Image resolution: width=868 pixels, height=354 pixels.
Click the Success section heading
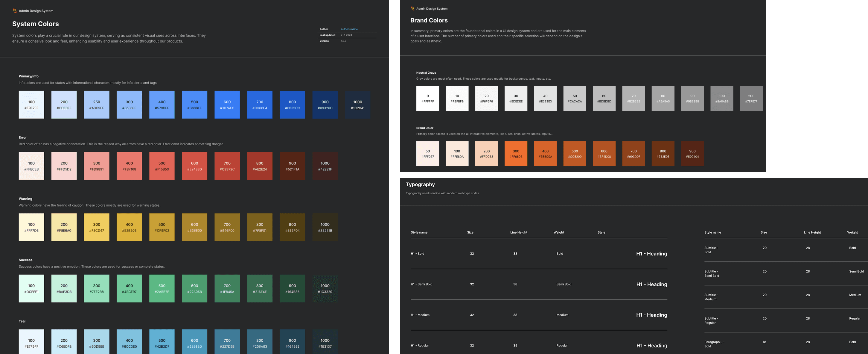[x=26, y=260]
